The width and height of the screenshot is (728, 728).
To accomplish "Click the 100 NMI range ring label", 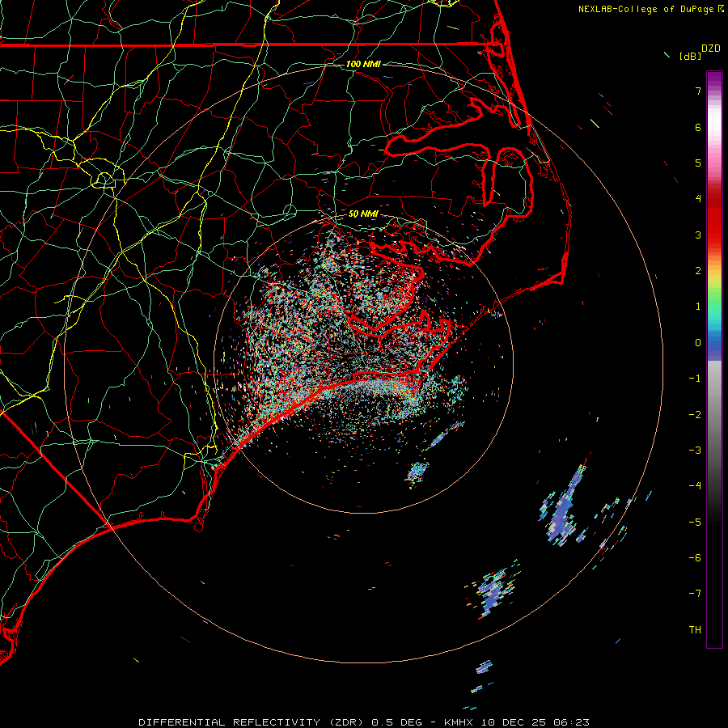I will coord(363,64).
